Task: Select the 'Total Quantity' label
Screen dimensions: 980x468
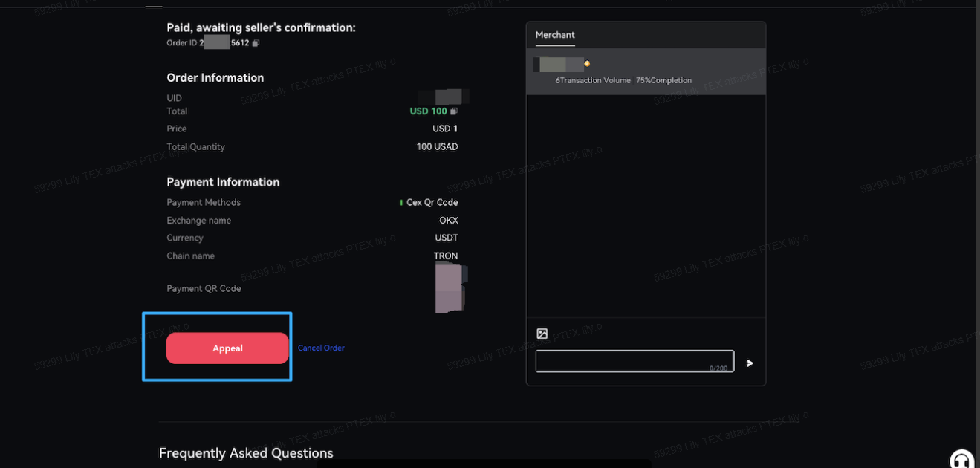Action: tap(195, 147)
